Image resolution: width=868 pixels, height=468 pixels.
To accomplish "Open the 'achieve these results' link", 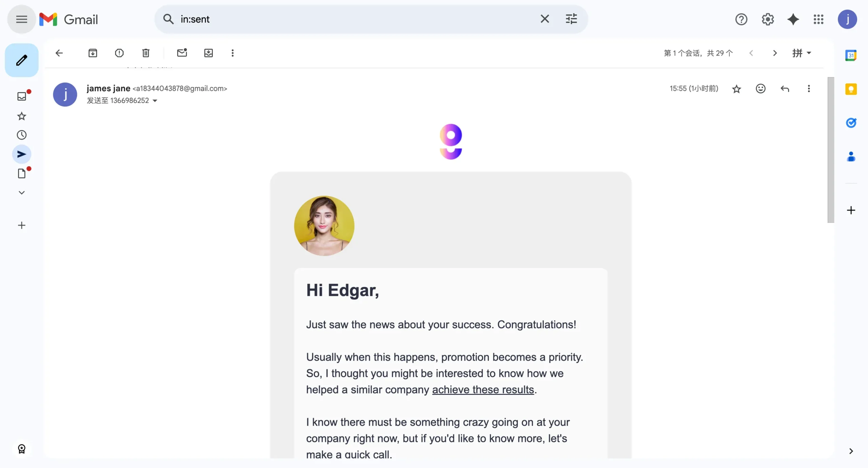I will [483, 390].
